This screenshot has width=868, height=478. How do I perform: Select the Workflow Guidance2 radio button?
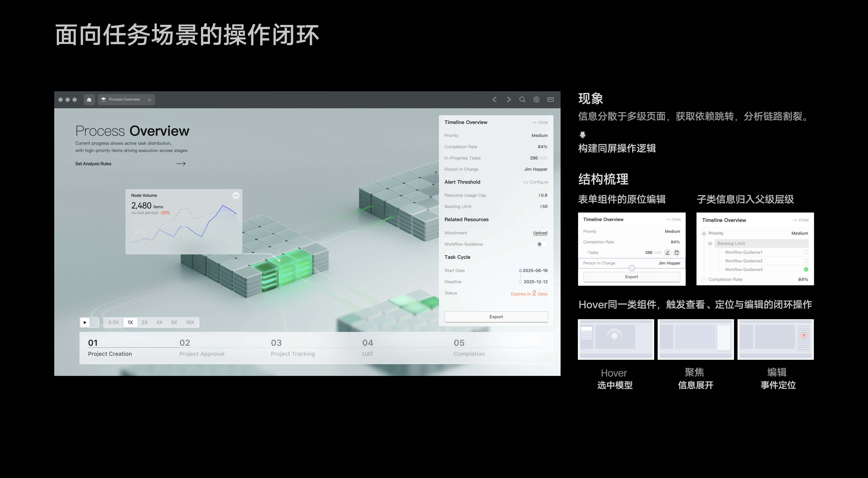806,261
